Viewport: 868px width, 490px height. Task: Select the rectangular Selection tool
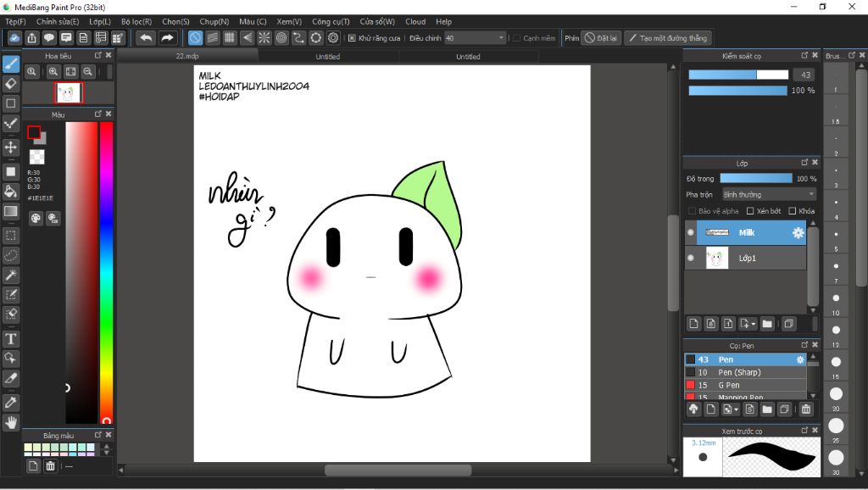pyautogui.click(x=11, y=236)
